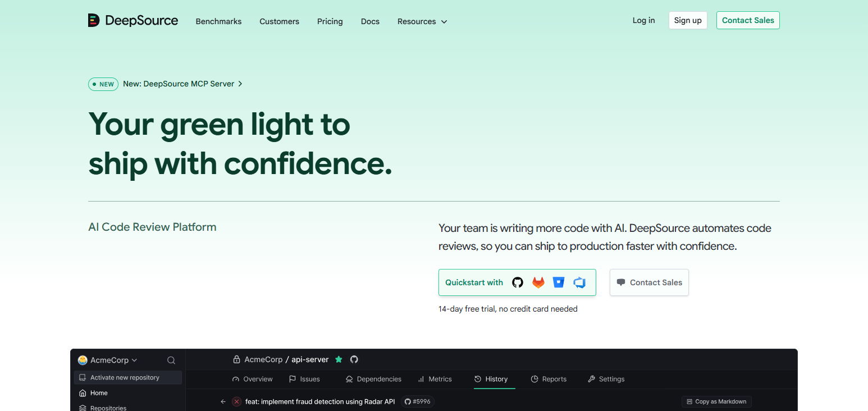Switch to the Metrics tab
This screenshot has height=411, width=868.
click(435, 379)
